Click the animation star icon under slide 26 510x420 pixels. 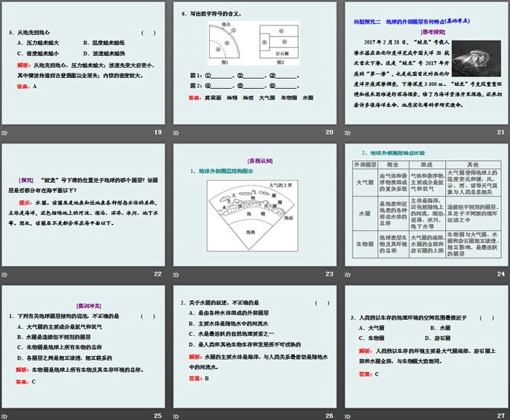pyautogui.click(x=176, y=416)
